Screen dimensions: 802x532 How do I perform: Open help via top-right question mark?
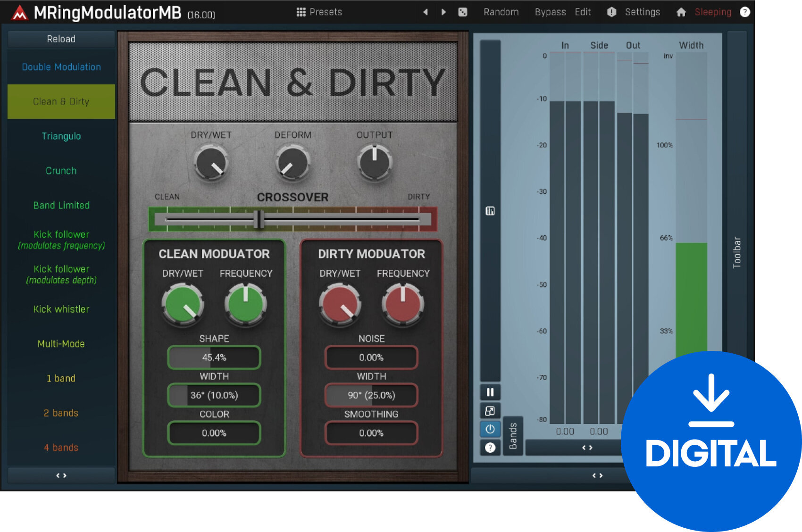point(745,12)
